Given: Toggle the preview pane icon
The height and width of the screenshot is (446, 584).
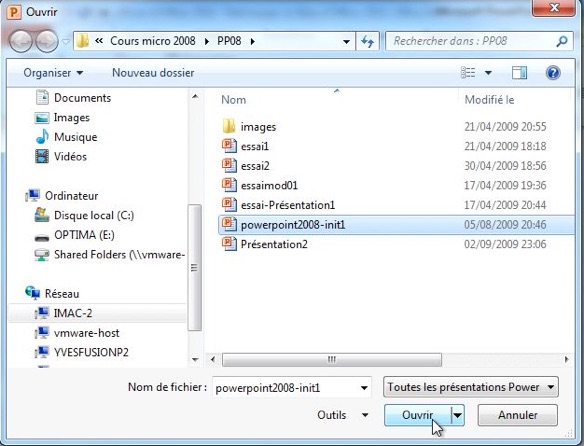Looking at the screenshot, I should pos(519,73).
